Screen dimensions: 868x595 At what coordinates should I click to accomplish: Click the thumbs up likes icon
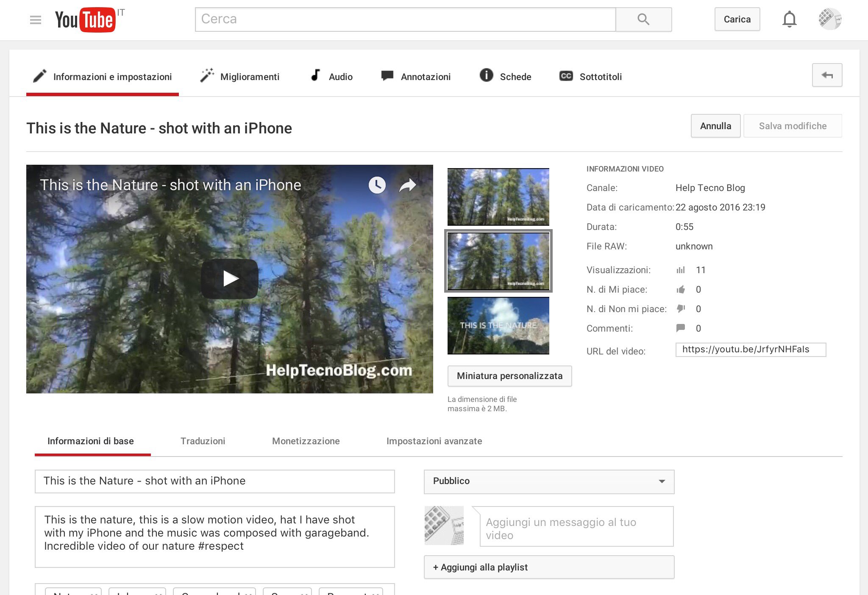[x=681, y=289]
